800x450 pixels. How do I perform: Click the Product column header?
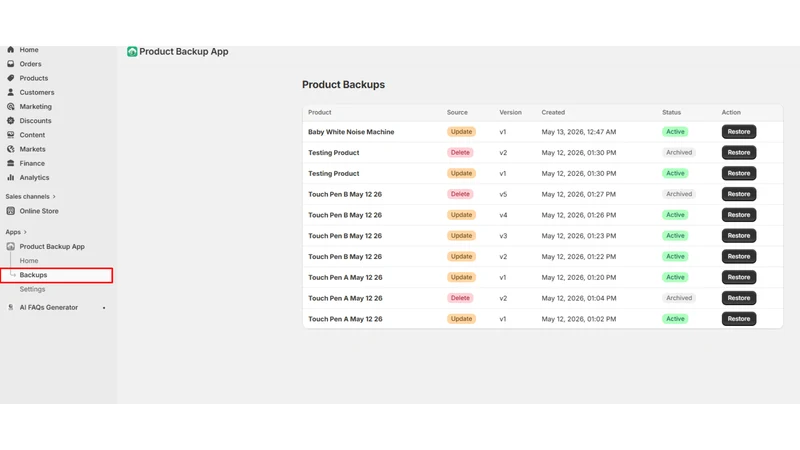coord(319,112)
